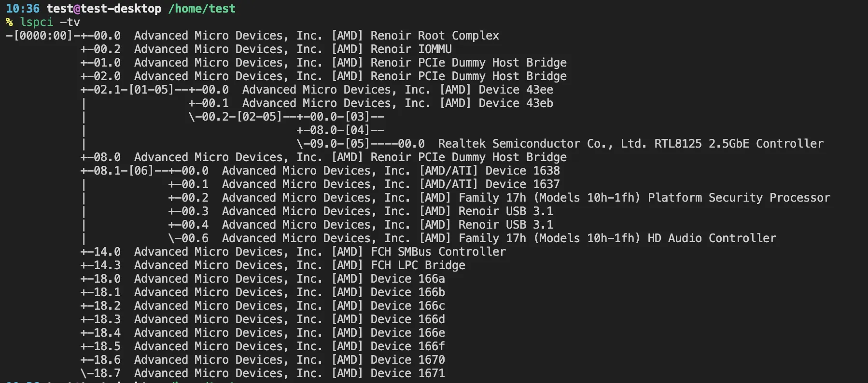Select the Device 1670 entry
Screen dimensions: 868x383
coord(407,360)
